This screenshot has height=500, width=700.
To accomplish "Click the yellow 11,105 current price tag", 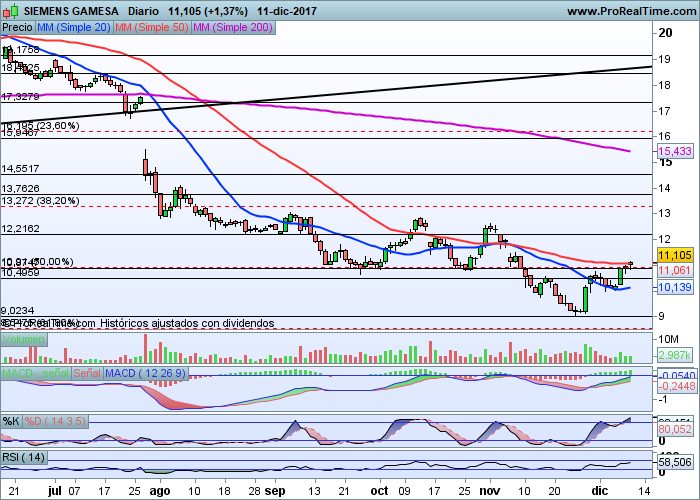I will pos(677,256).
